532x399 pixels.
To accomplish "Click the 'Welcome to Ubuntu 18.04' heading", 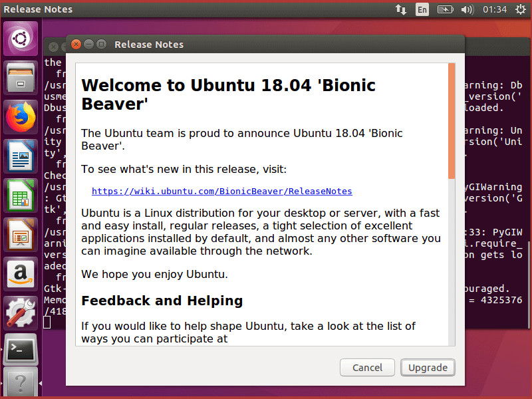I will coord(228,94).
